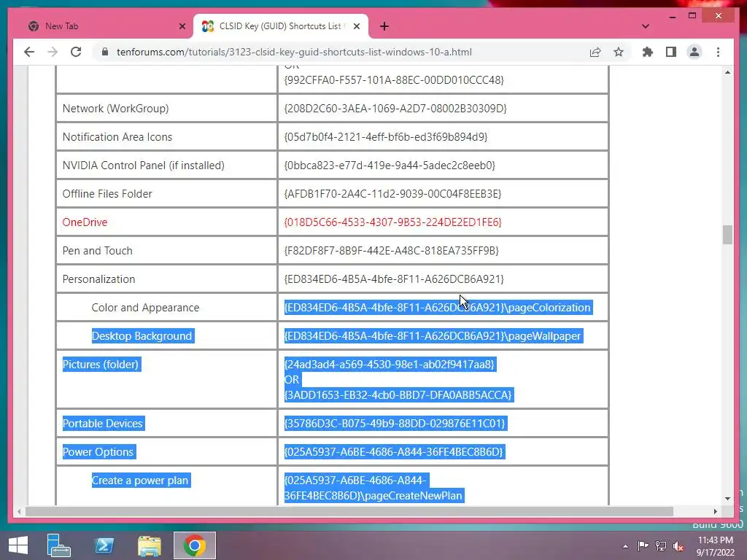
Task: Open the tab search dropdown
Action: click(x=646, y=26)
